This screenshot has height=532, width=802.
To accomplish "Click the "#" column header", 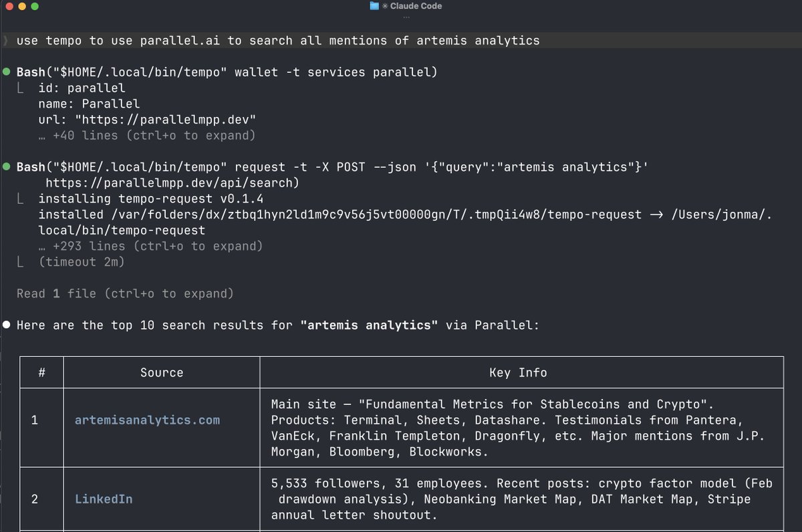I will pos(41,373).
